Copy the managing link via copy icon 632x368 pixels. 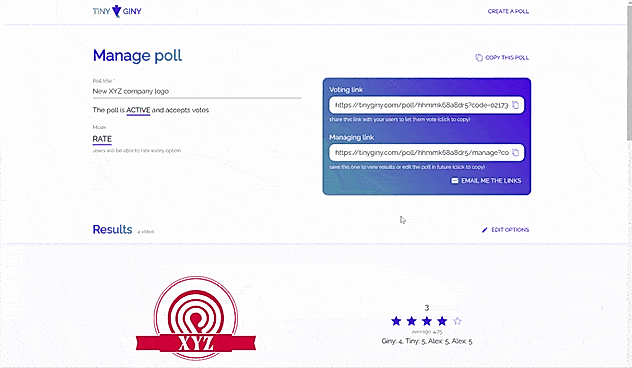(515, 153)
